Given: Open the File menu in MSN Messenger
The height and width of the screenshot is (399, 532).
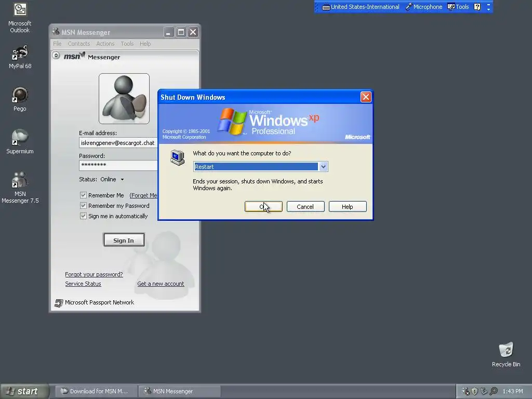Looking at the screenshot, I should coord(57,44).
